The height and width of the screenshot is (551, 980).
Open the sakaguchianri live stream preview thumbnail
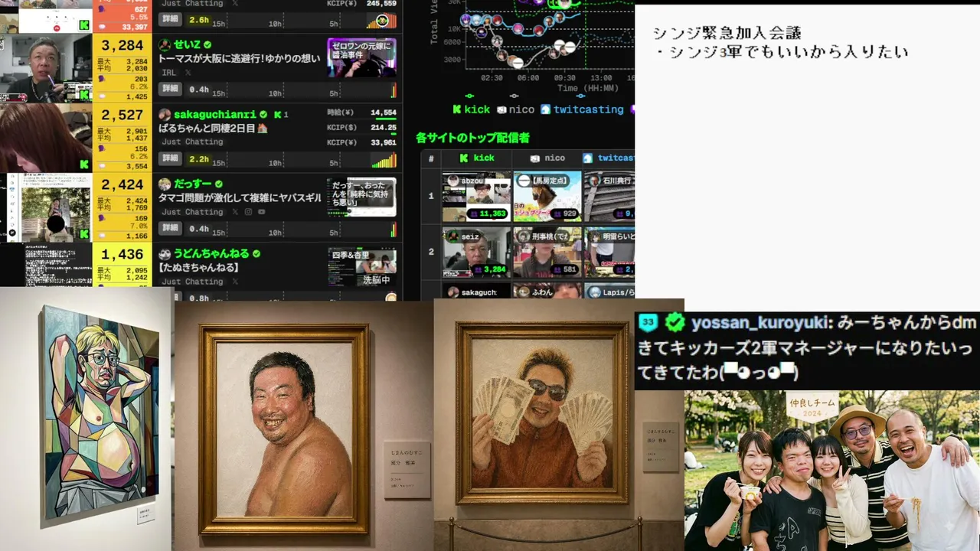(46, 138)
